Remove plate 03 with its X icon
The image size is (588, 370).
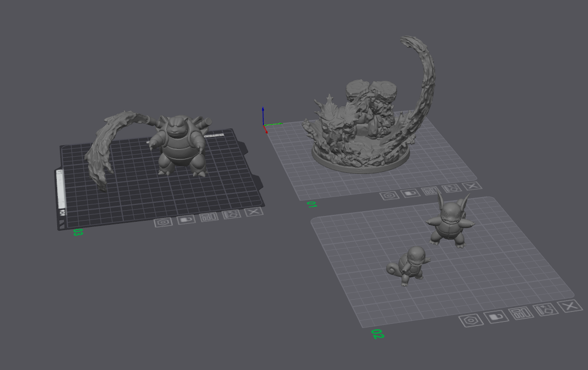(x=254, y=212)
